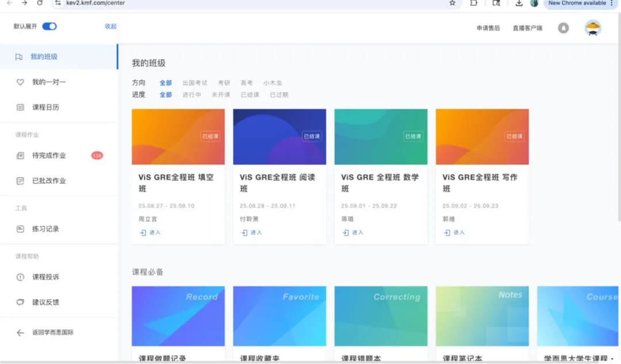Screen dimensions: 621x364
Task: Click the back arrow for 返回学而思国际
Action: (20, 332)
